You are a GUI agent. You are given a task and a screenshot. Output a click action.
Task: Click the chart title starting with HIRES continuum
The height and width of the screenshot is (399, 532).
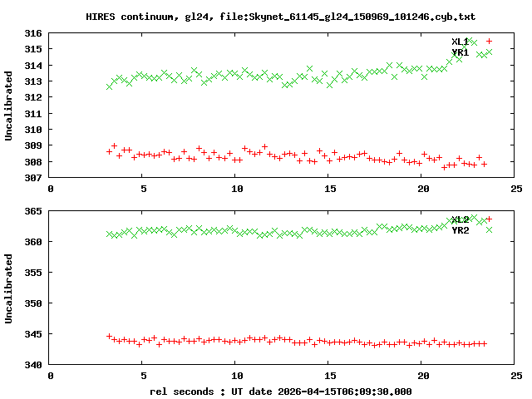[x=281, y=17]
